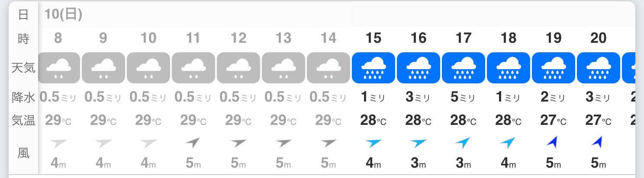
Task: Click the dark blue wind arrow at 19 o'clock
Action: tap(553, 142)
